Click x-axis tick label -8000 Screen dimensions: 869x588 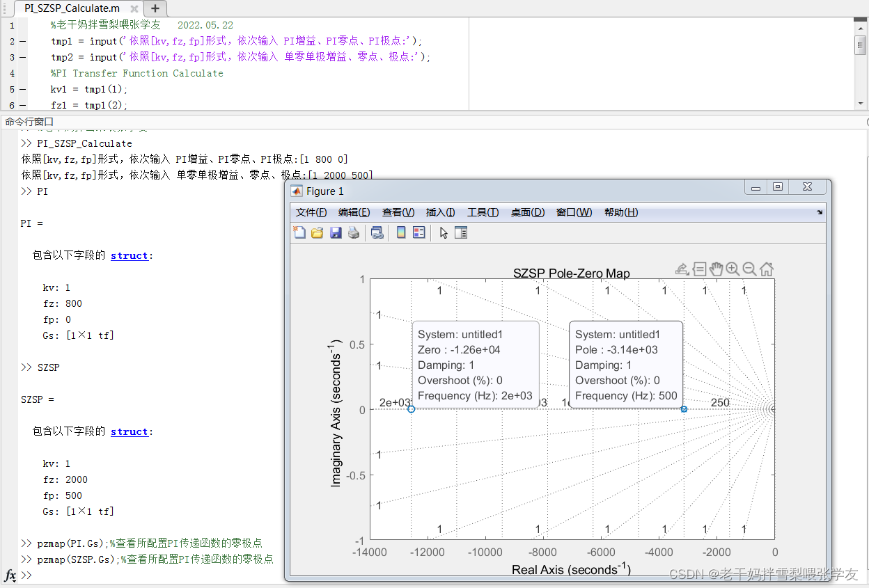(x=542, y=553)
